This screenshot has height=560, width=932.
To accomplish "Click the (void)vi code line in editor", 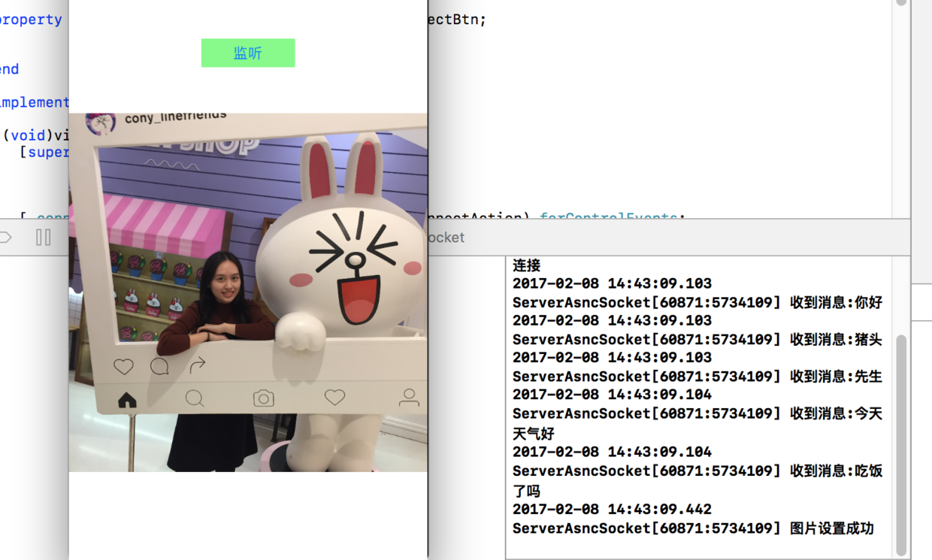I will (35, 135).
